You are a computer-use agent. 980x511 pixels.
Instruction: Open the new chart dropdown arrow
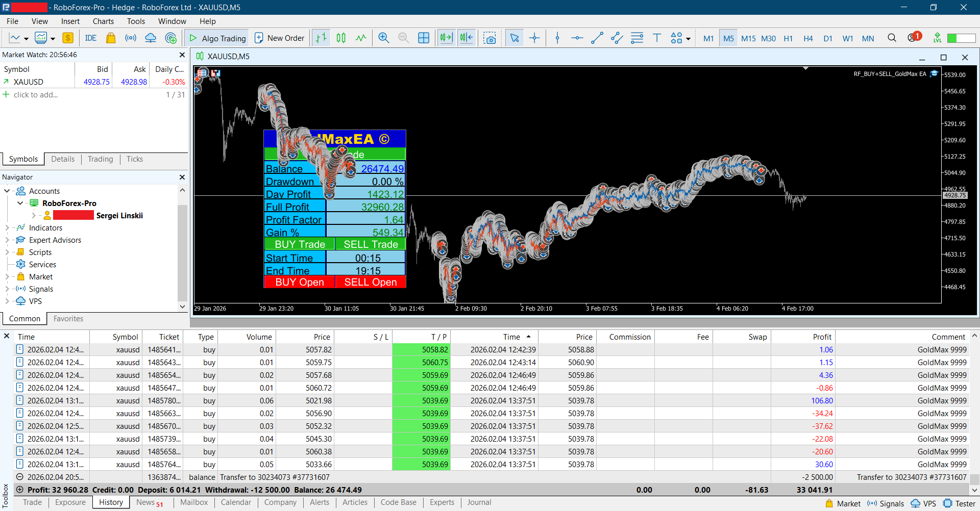click(26, 39)
